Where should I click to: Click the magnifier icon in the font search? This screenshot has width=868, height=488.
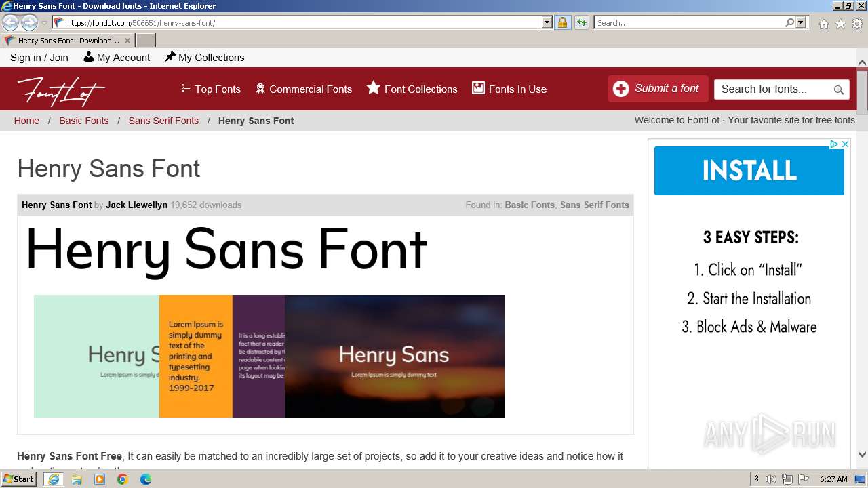839,89
